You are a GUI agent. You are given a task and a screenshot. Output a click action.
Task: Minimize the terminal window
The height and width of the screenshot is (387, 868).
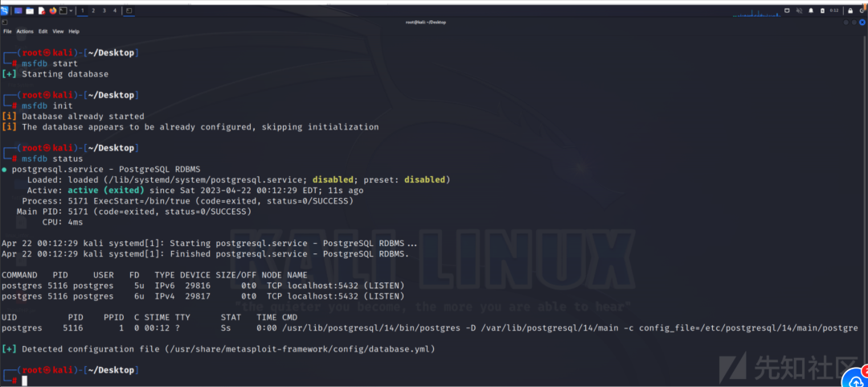coord(845,23)
